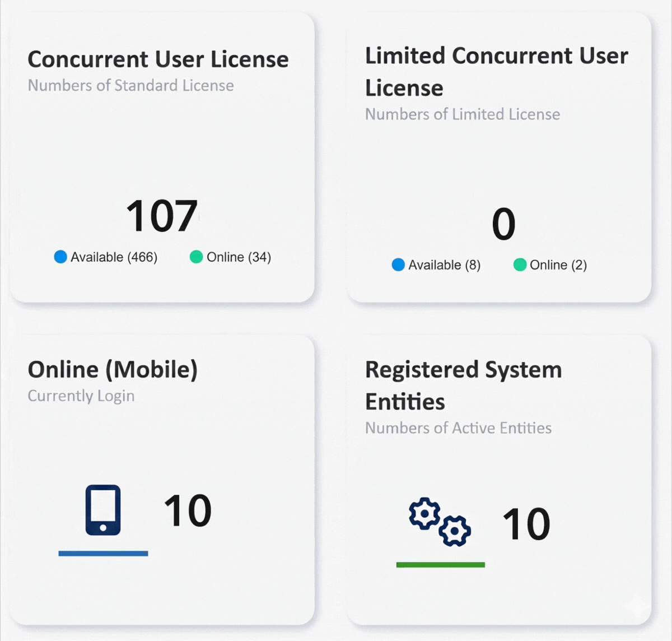Screen dimensions: 672x641
Task: Select the blue Available dot under Concurrent User License
Action: pos(60,257)
